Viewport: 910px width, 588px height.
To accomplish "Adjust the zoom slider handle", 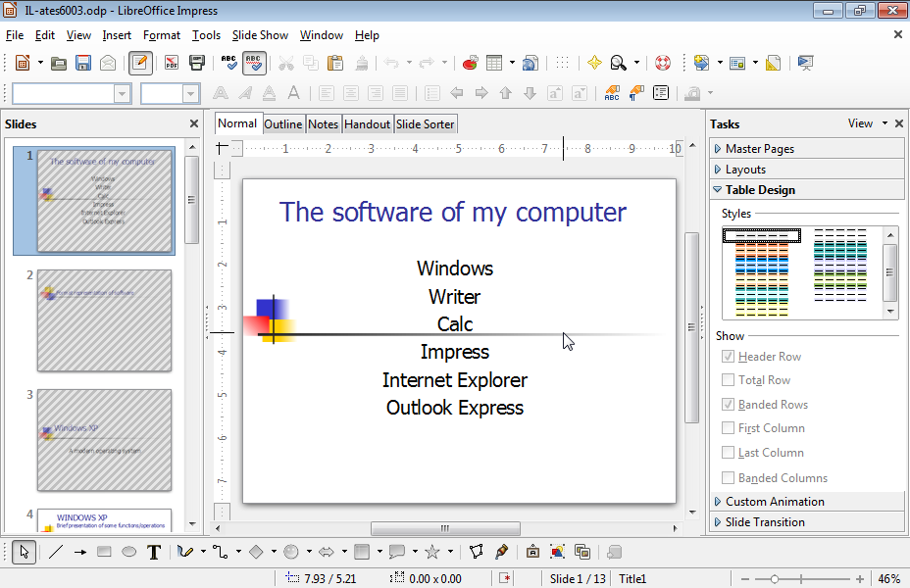I will coord(775,579).
